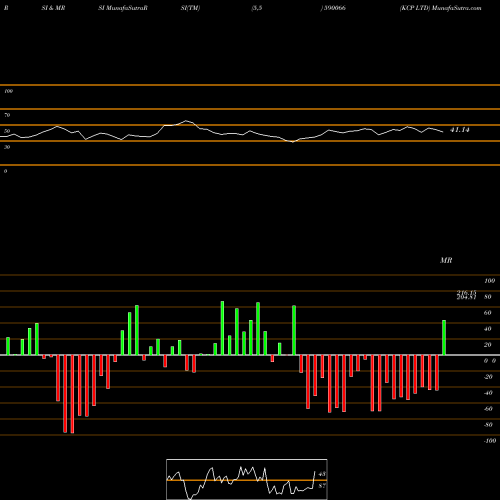Click the 'SI MunafaSutraR' header text

[x=123, y=8]
